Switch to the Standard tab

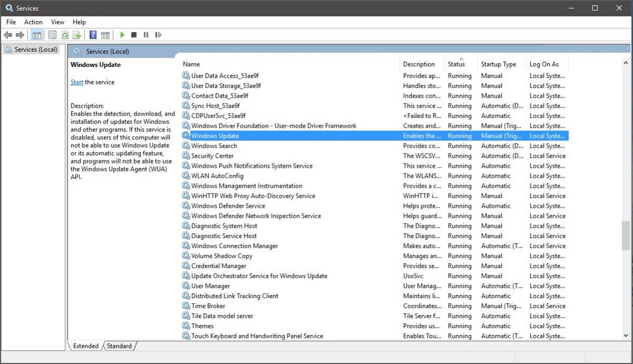(x=119, y=346)
